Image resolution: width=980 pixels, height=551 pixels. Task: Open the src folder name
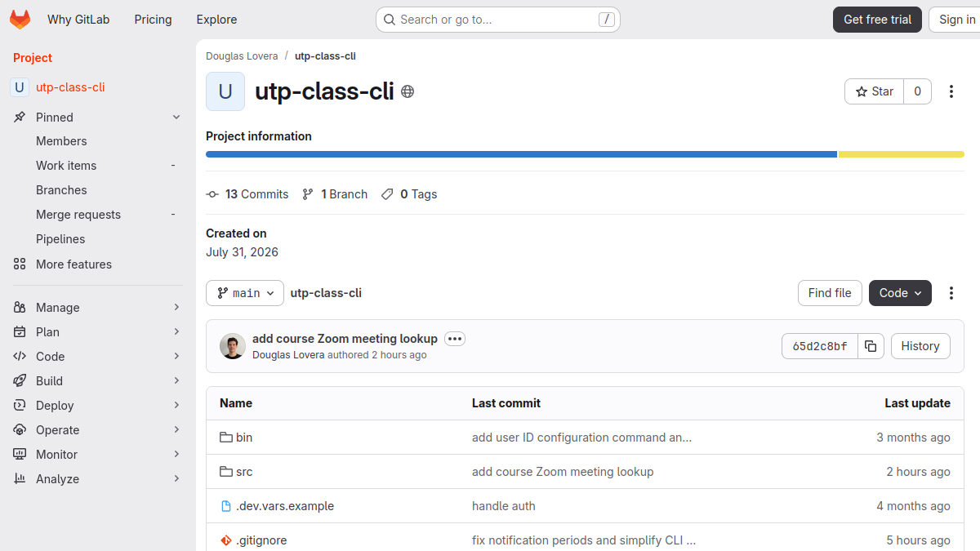coord(244,472)
